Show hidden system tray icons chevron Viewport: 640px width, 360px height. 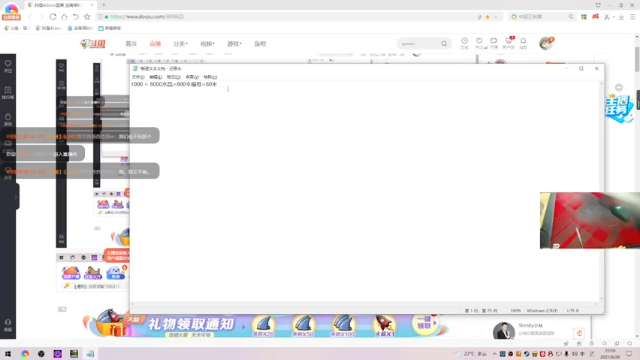pyautogui.click(x=494, y=354)
